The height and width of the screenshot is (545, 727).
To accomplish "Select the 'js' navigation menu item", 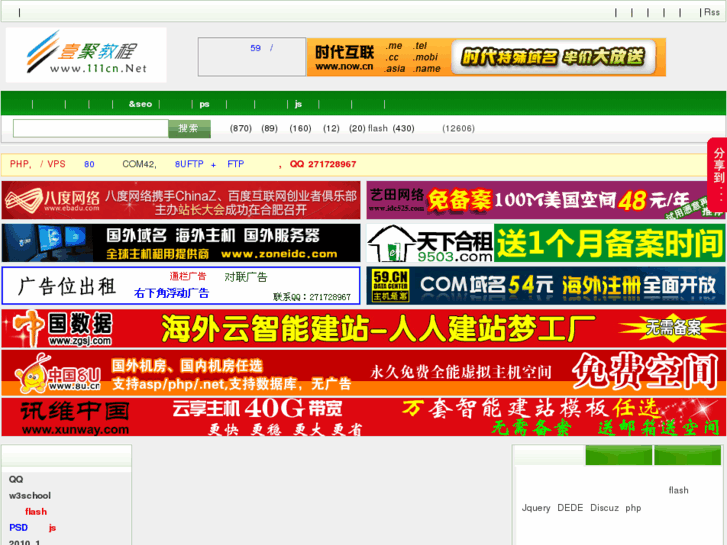I will [x=298, y=104].
